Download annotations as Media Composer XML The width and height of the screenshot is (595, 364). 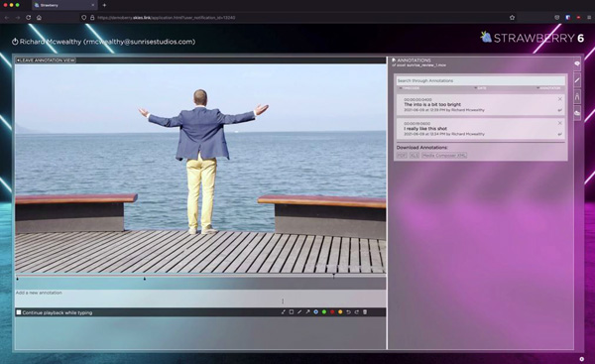tap(444, 156)
